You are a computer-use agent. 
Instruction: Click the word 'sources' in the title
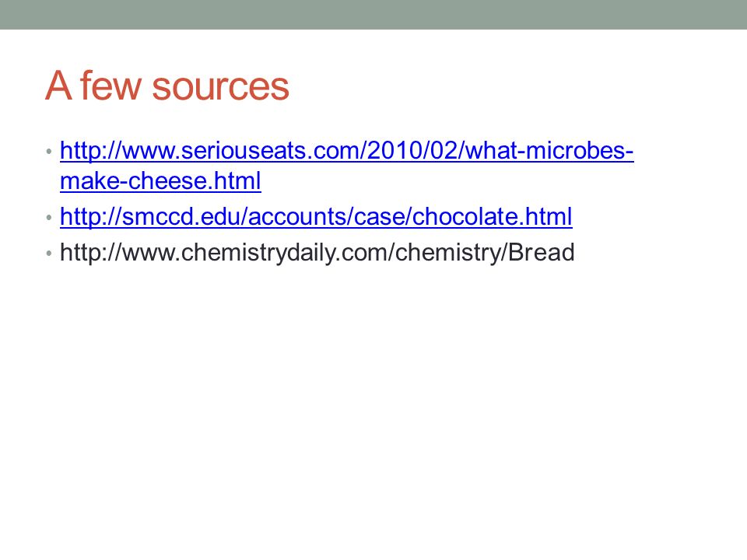(x=220, y=87)
